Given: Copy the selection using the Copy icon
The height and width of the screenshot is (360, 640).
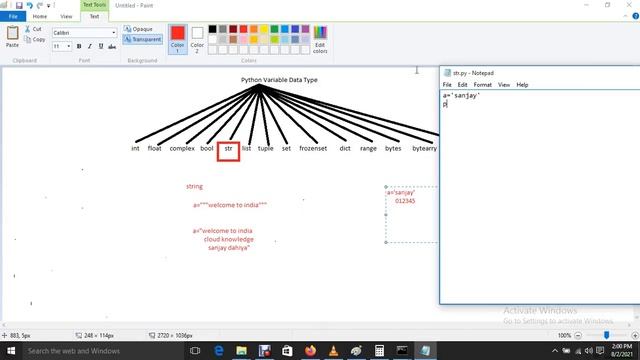Looking at the screenshot, I should (34, 40).
